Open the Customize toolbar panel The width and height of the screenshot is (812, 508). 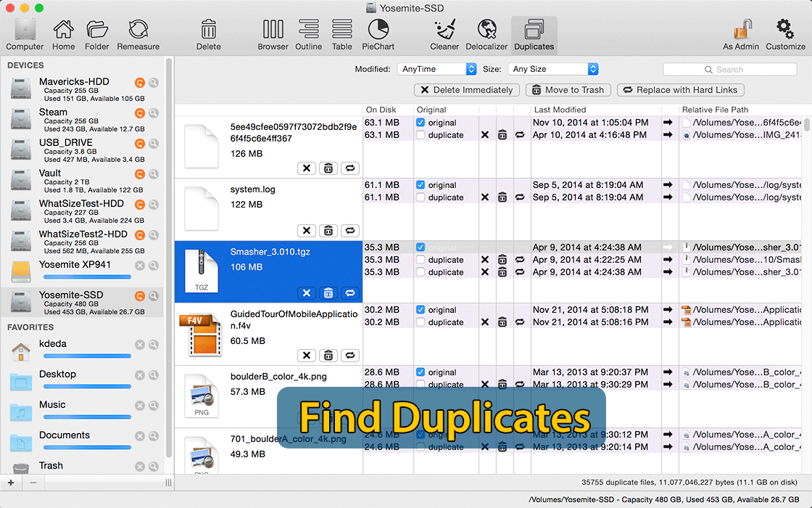pos(784,33)
